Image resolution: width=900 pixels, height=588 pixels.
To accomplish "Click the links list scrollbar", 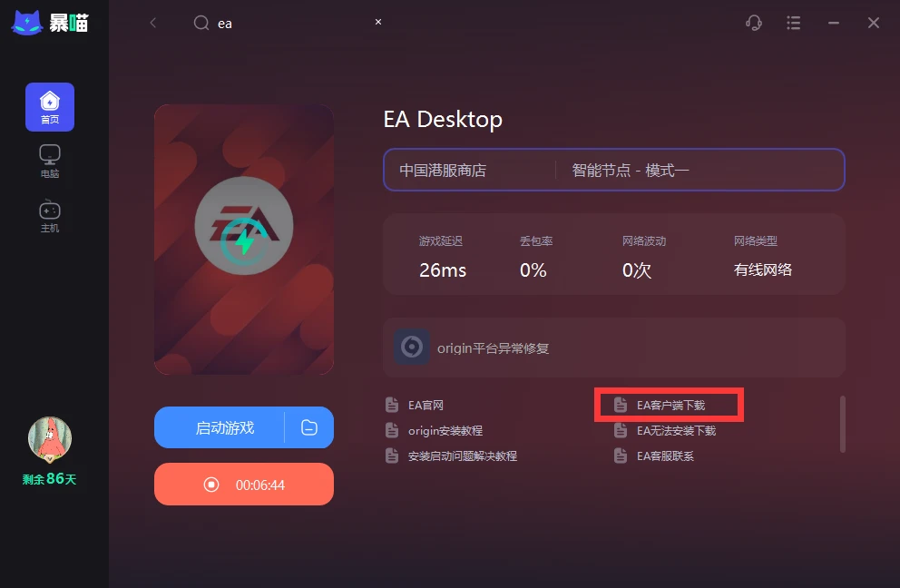I will tap(843, 425).
